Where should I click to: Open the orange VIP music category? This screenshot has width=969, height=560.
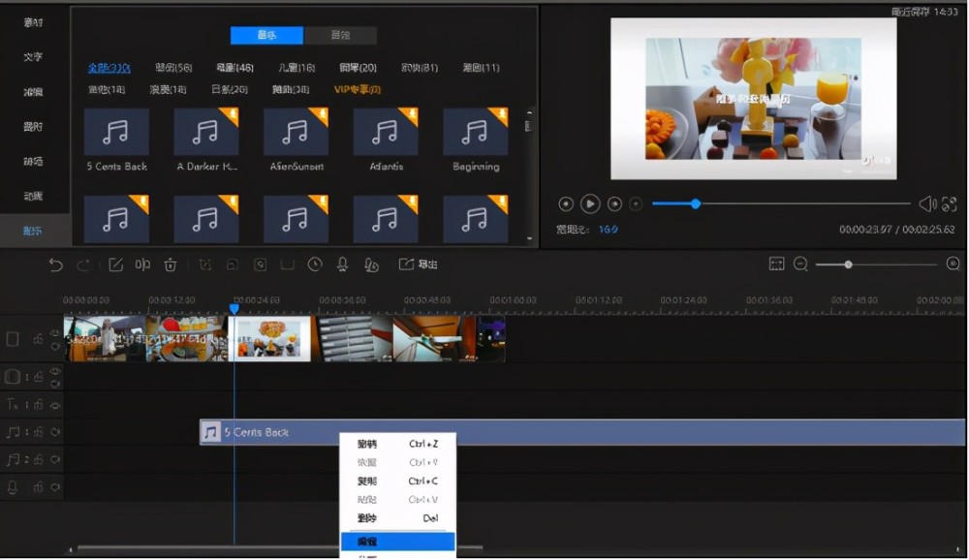point(358,90)
